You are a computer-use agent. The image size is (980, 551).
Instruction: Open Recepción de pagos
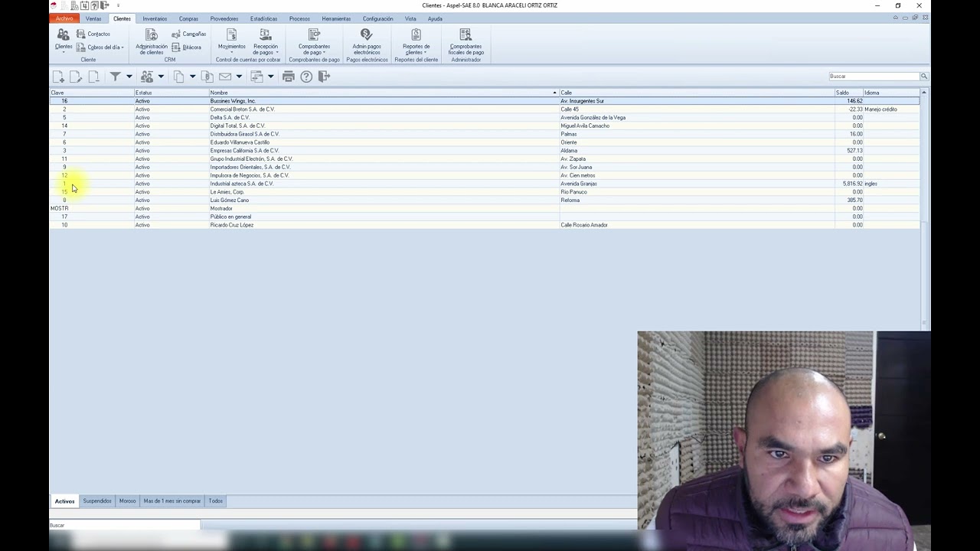(x=266, y=40)
